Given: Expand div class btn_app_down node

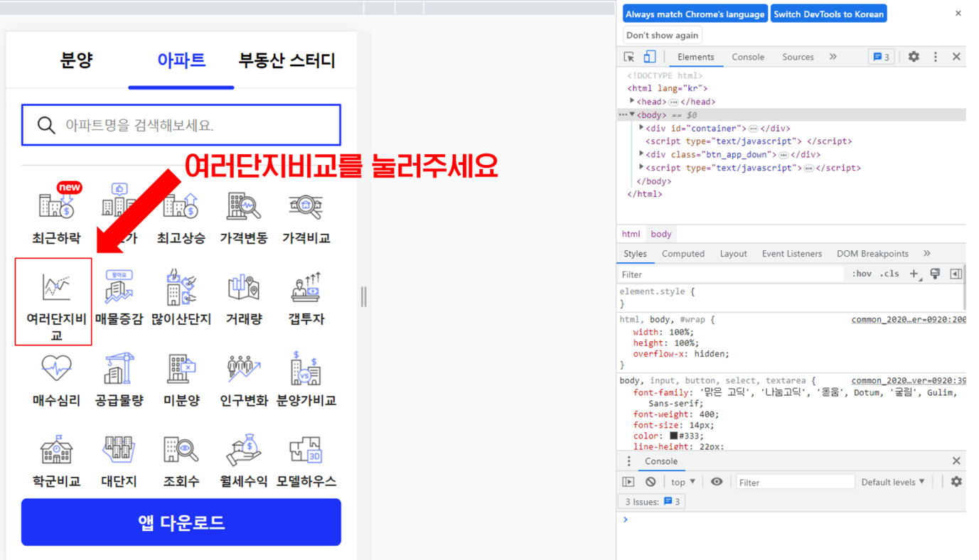Looking at the screenshot, I should pyautogui.click(x=641, y=154).
